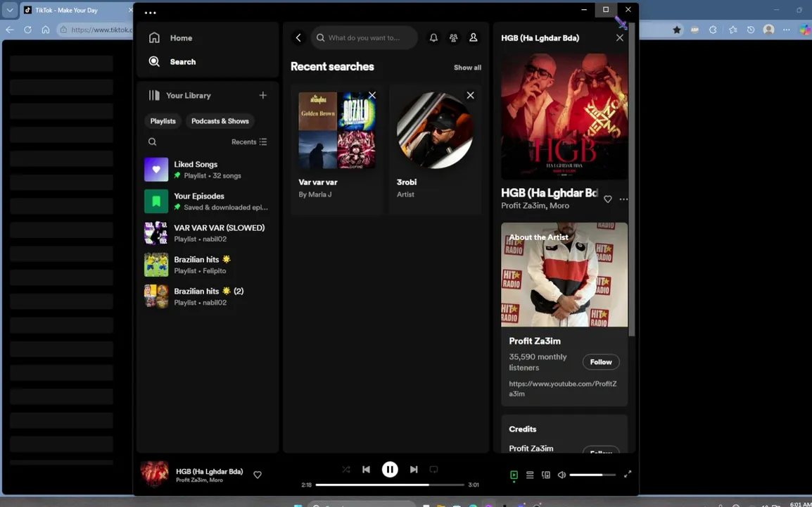The width and height of the screenshot is (812, 507).
Task: Click Show all recent searches
Action: click(467, 68)
